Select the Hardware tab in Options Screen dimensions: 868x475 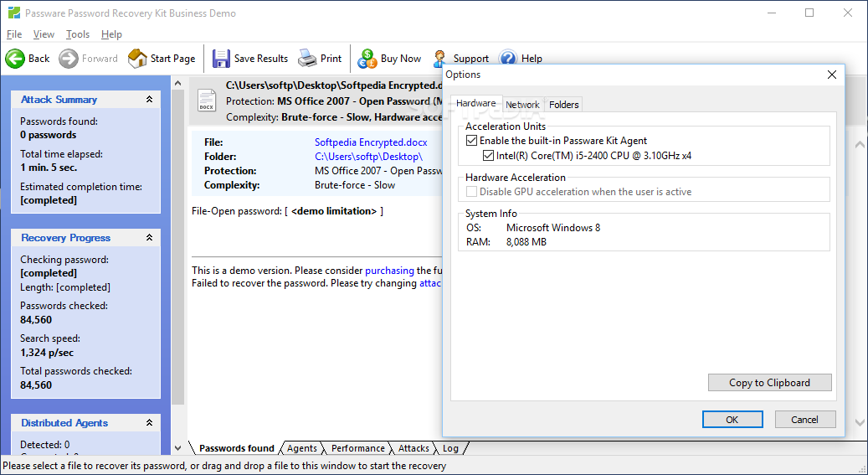(x=476, y=103)
